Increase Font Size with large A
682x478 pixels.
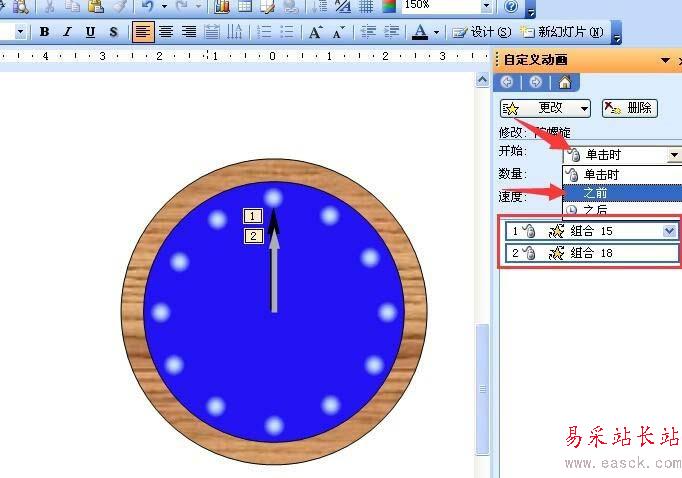tap(316, 32)
